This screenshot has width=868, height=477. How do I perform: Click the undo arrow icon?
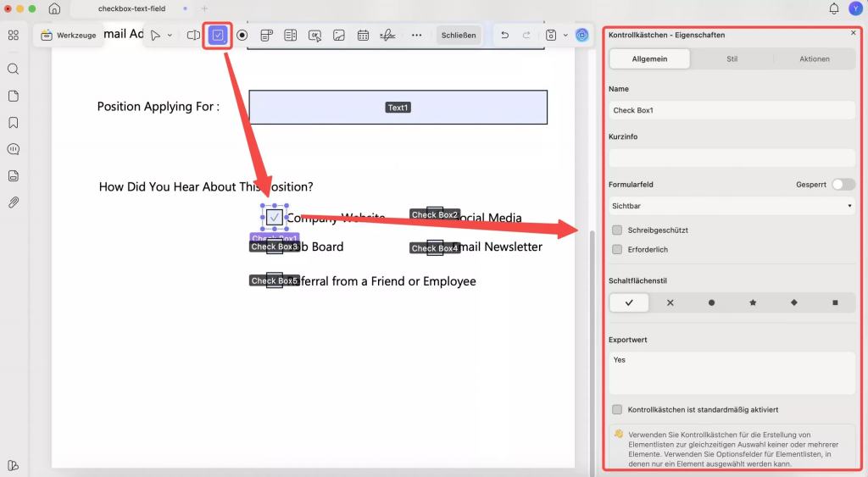click(505, 35)
